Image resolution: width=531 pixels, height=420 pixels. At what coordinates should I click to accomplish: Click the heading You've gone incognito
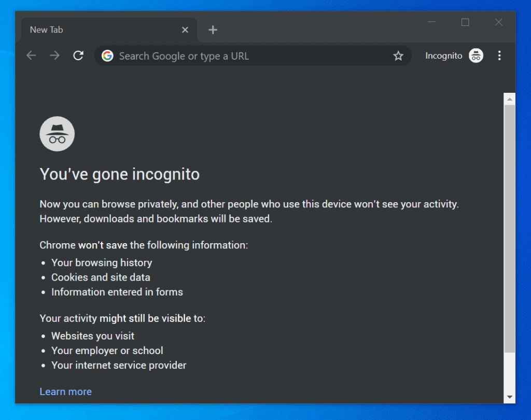pyautogui.click(x=120, y=174)
